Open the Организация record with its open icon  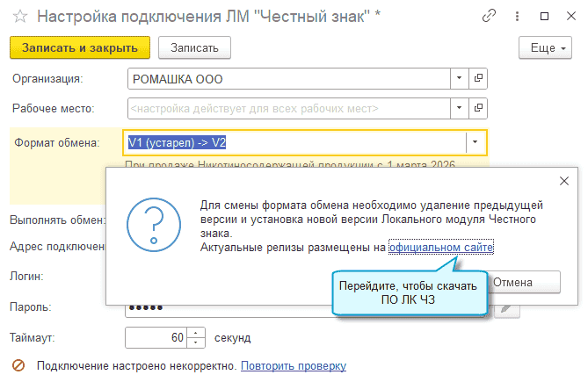(x=479, y=79)
